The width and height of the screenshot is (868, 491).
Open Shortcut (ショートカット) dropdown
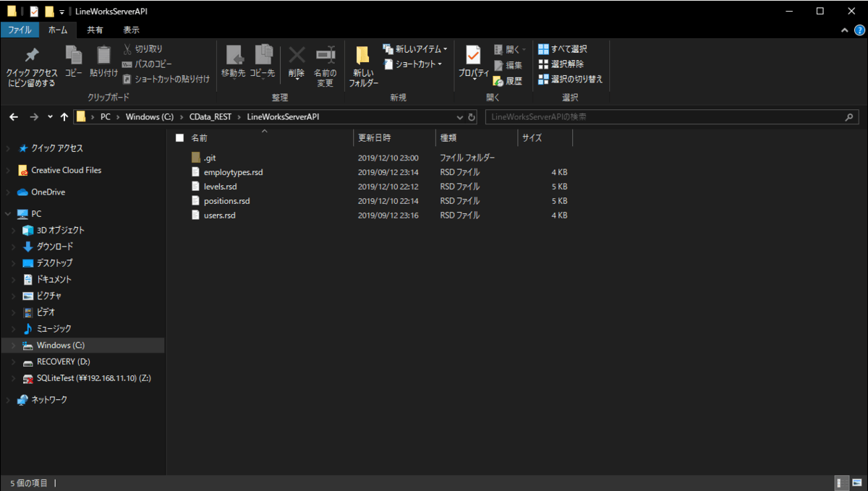pyautogui.click(x=413, y=64)
